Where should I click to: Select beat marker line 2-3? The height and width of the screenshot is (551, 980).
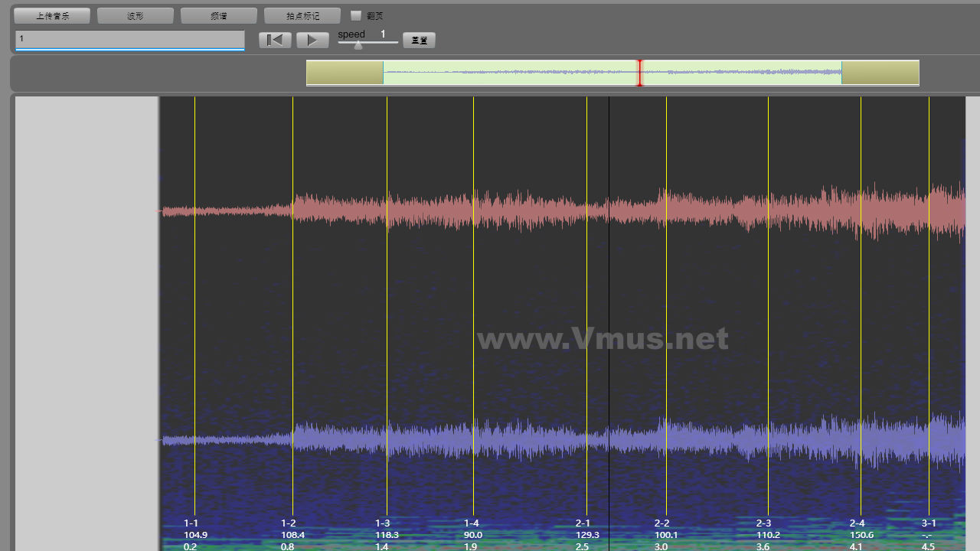768,306
